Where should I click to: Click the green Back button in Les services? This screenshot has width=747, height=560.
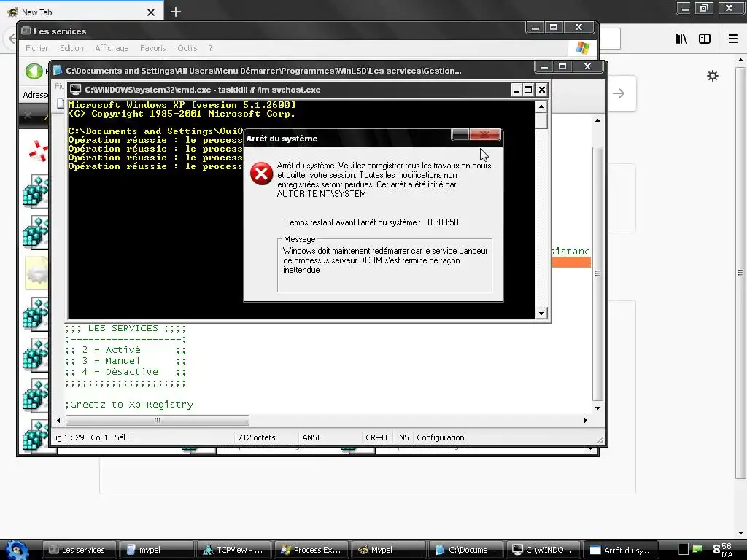(x=34, y=71)
